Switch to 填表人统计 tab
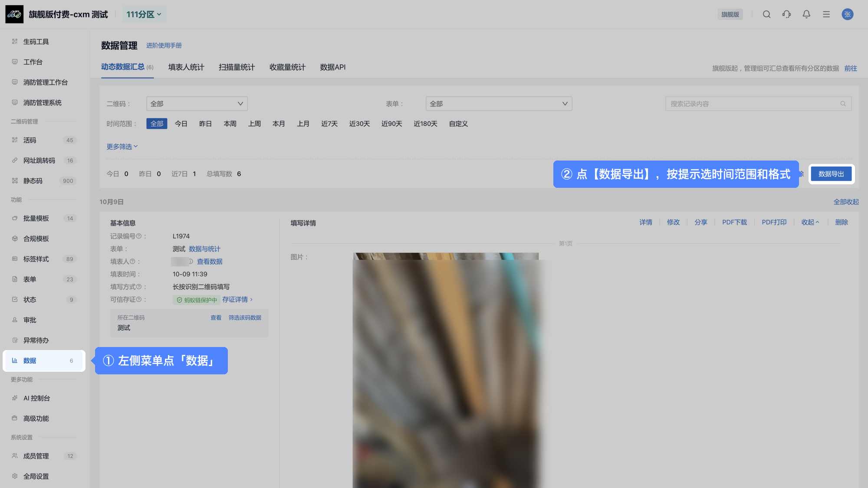Screen dimensions: 868x488 pyautogui.click(x=186, y=67)
